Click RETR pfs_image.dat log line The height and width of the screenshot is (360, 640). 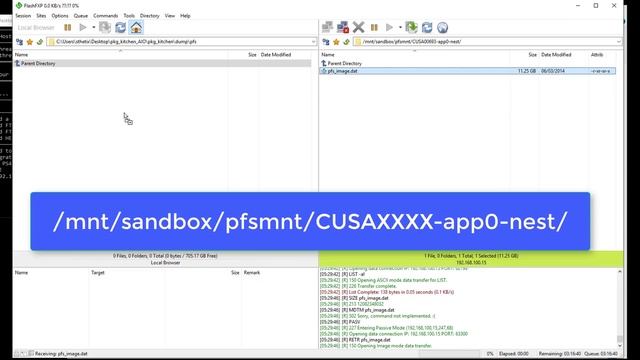click(355, 340)
